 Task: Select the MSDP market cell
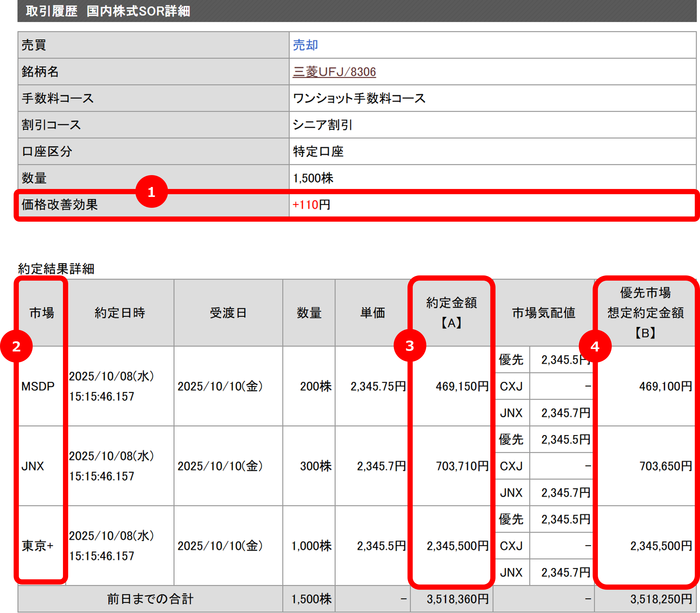(38, 386)
